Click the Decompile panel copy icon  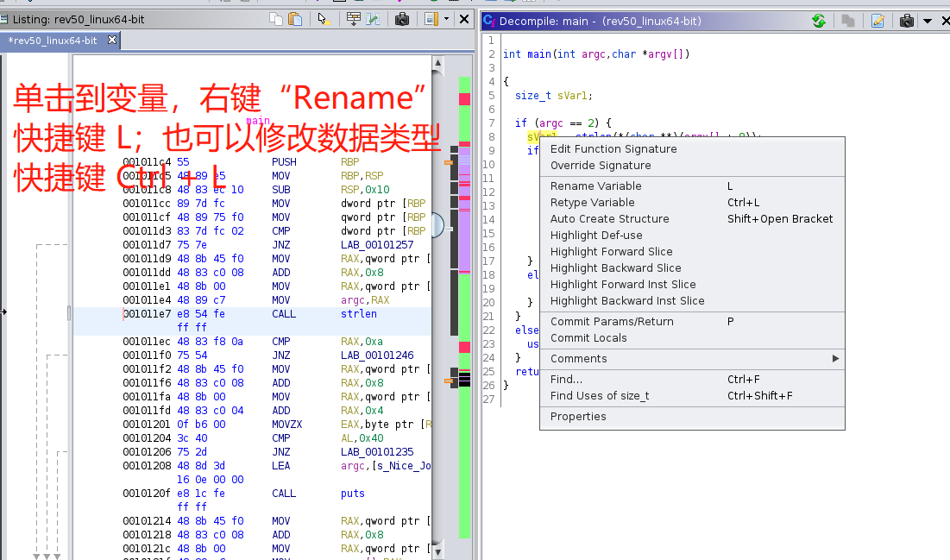(x=848, y=21)
